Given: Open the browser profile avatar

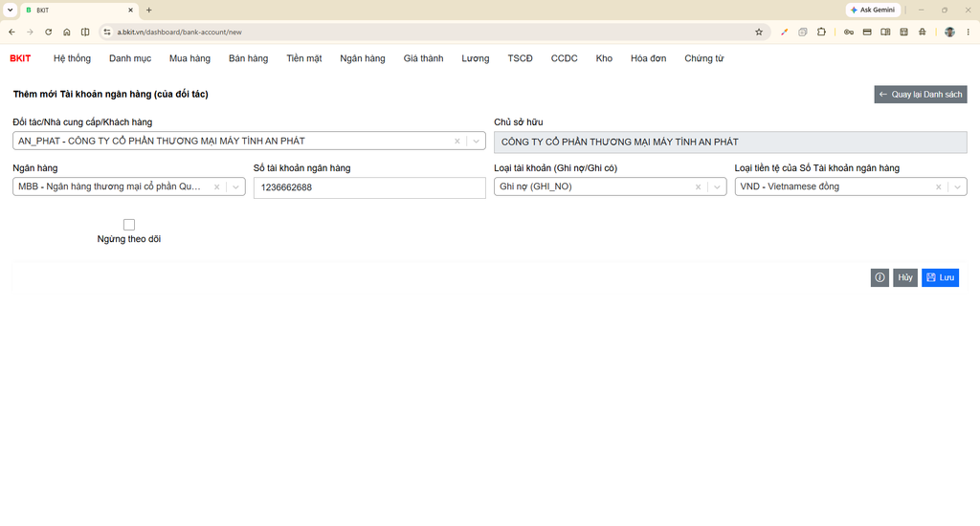Looking at the screenshot, I should coord(949,32).
